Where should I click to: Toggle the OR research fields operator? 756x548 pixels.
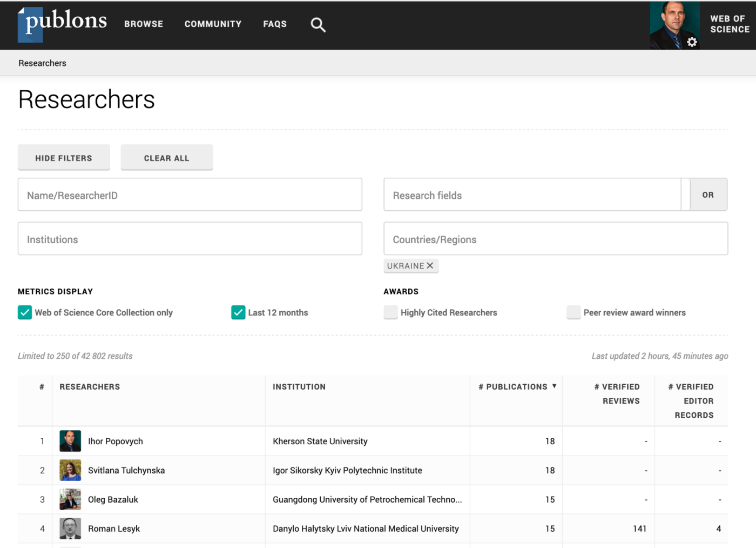(x=708, y=195)
